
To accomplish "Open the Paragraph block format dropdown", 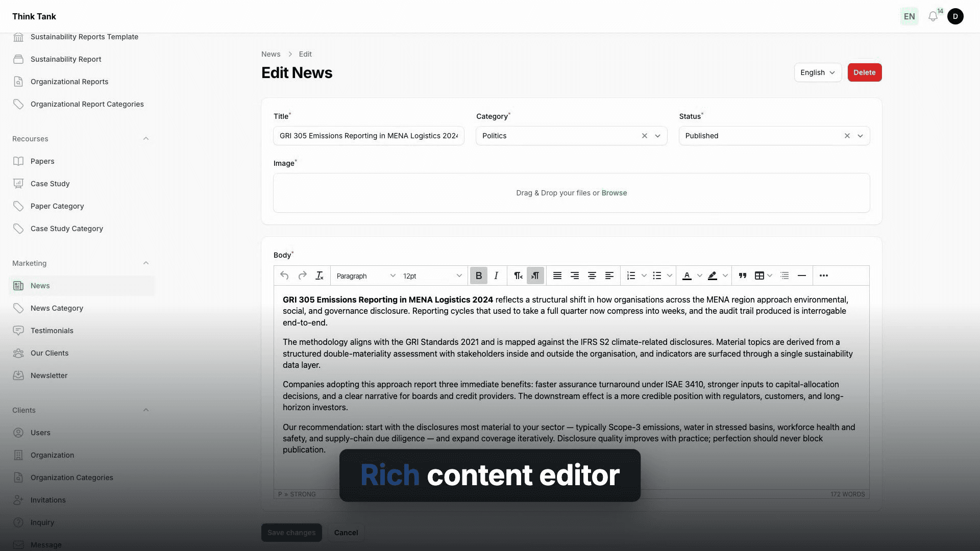I will (365, 276).
